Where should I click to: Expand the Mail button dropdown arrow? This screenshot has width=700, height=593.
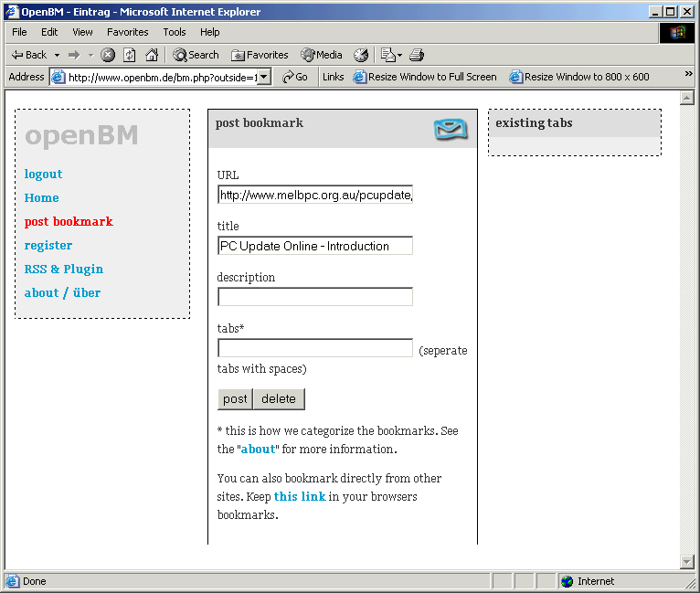point(400,56)
